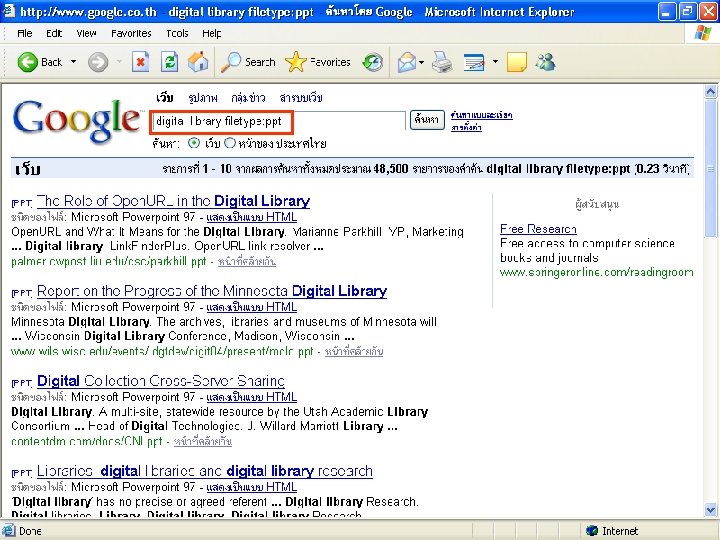Switch to the 'สารบบเว็บ' directory tab

[x=301, y=98]
